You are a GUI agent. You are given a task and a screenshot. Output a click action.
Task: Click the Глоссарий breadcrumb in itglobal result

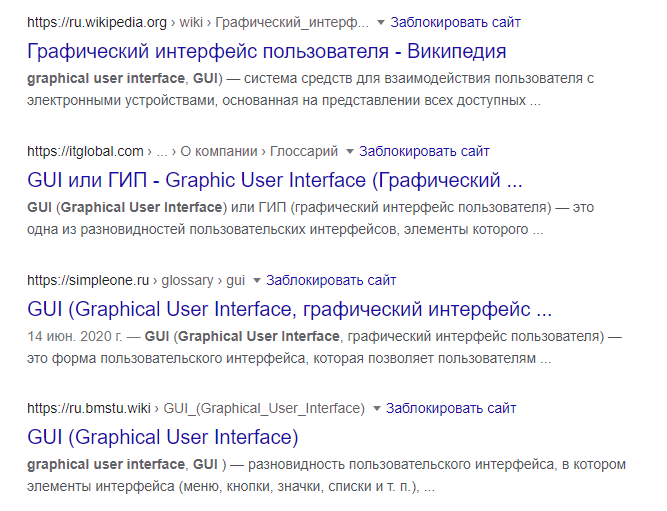(304, 151)
